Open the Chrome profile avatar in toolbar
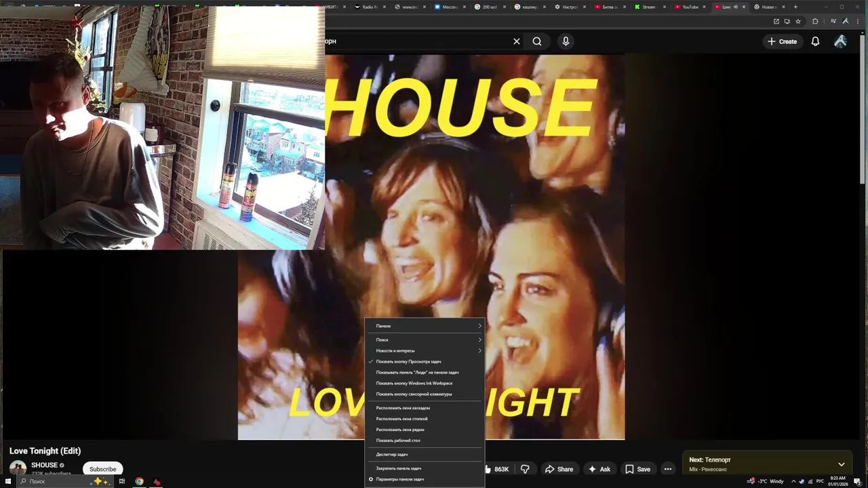Image resolution: width=868 pixels, height=488 pixels. click(x=846, y=21)
